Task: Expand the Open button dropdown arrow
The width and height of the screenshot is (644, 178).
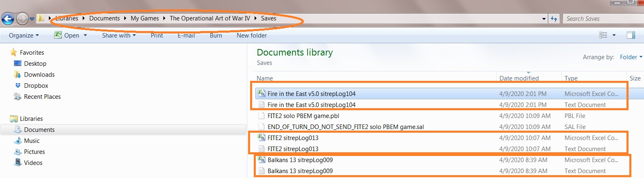Action: (85, 36)
